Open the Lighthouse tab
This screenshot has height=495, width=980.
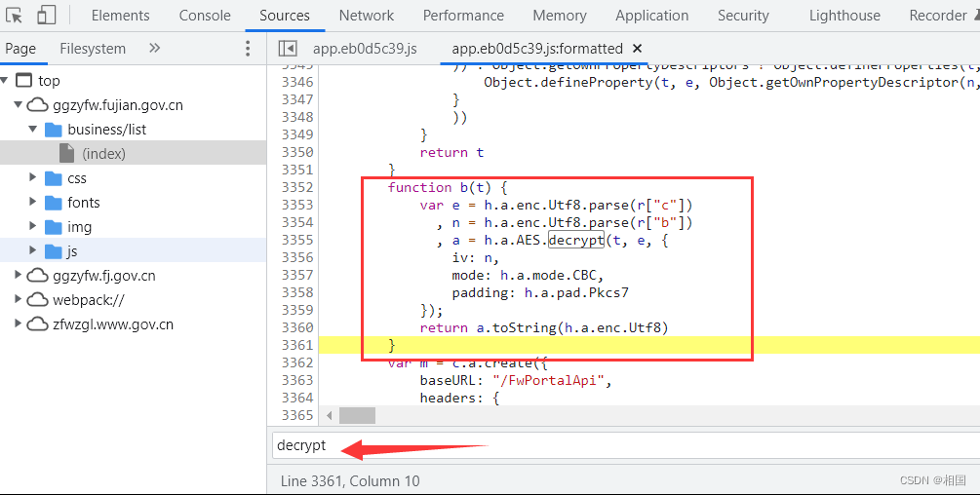(x=844, y=16)
